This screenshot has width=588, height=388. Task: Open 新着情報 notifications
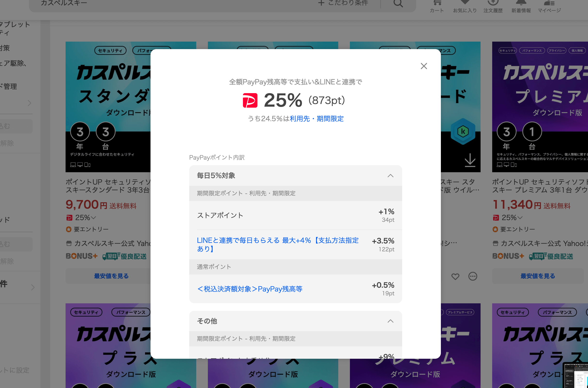(521, 6)
